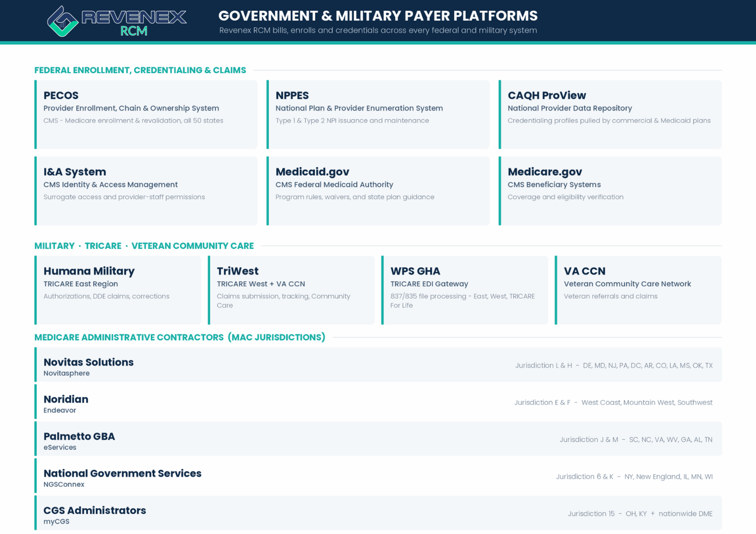Click 'Endeavor' portal name

click(x=60, y=410)
